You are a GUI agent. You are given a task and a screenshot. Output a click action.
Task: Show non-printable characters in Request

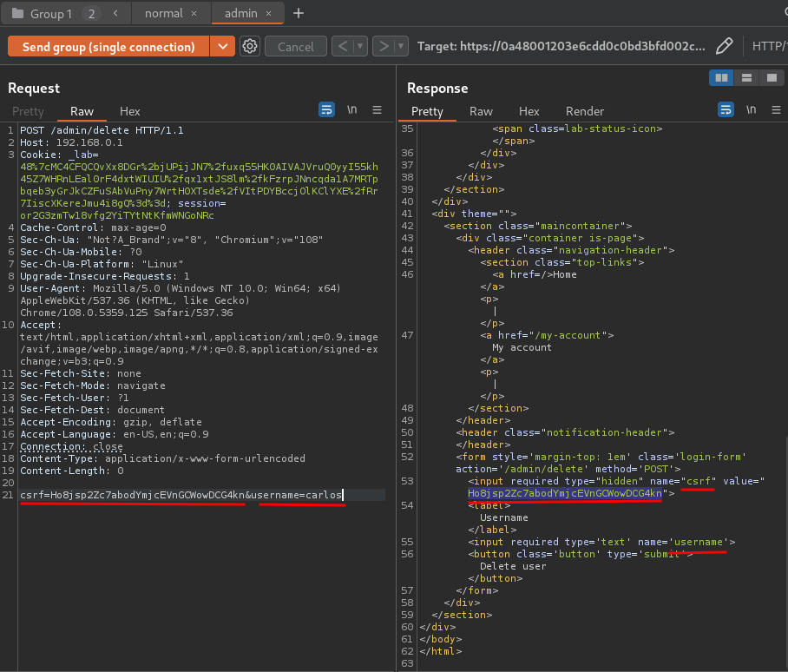coord(351,109)
